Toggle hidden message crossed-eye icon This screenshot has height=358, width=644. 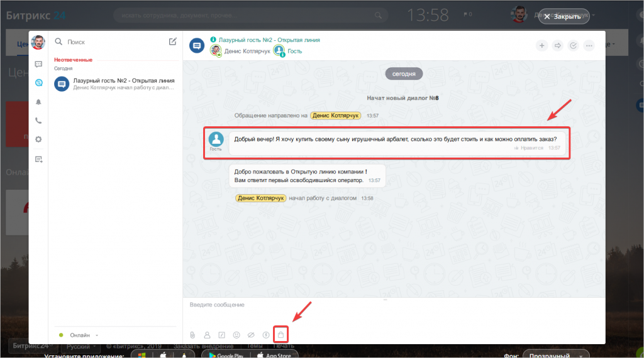pyautogui.click(x=251, y=335)
